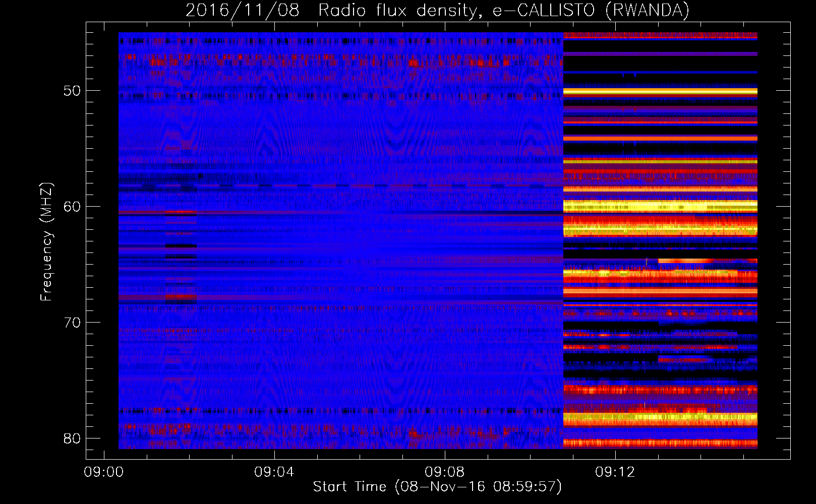Select the '80' frequency axis label

[x=72, y=438]
